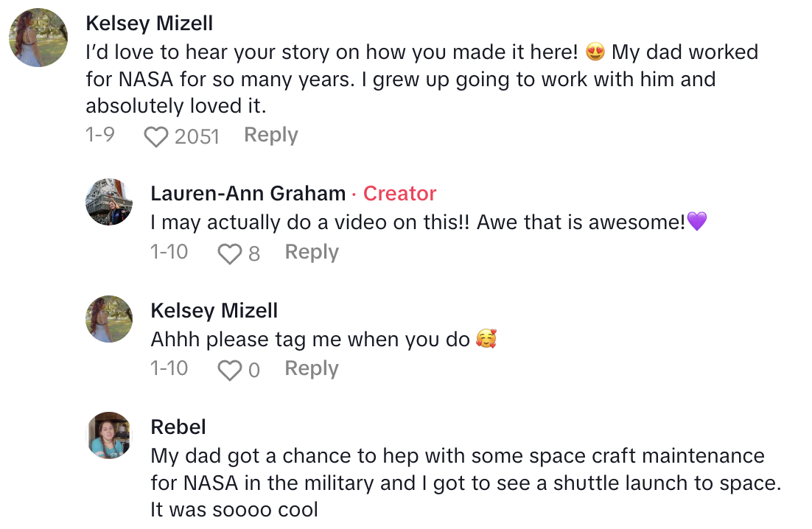Image resolution: width=812 pixels, height=529 pixels.
Task: Open Kelsey Mizell's profile from top comment username
Action: [149, 24]
